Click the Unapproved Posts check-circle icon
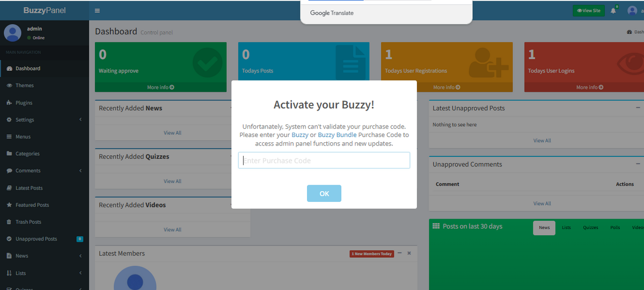 coord(9,239)
